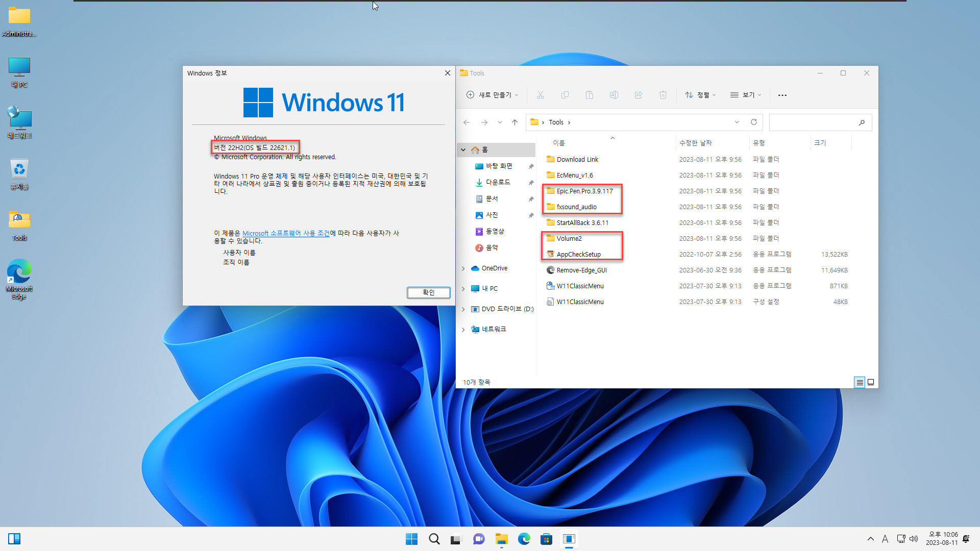Screen dimensions: 980x551
Task: Open Chat icon on taskbar
Action: (479, 539)
